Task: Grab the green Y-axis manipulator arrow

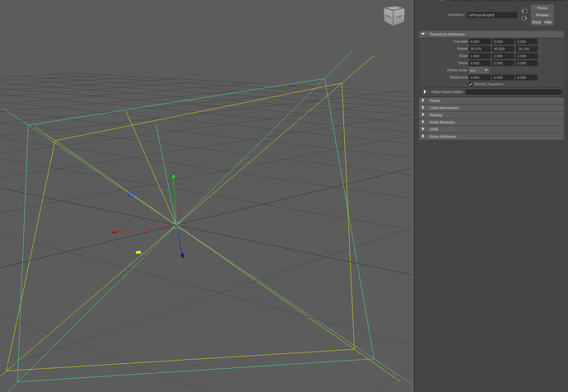Action: (x=173, y=176)
